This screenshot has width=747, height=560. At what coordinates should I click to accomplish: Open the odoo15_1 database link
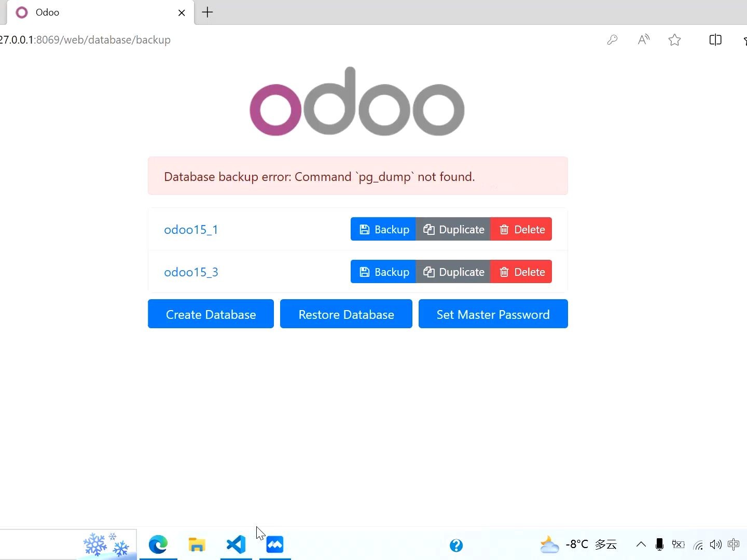[x=191, y=230]
